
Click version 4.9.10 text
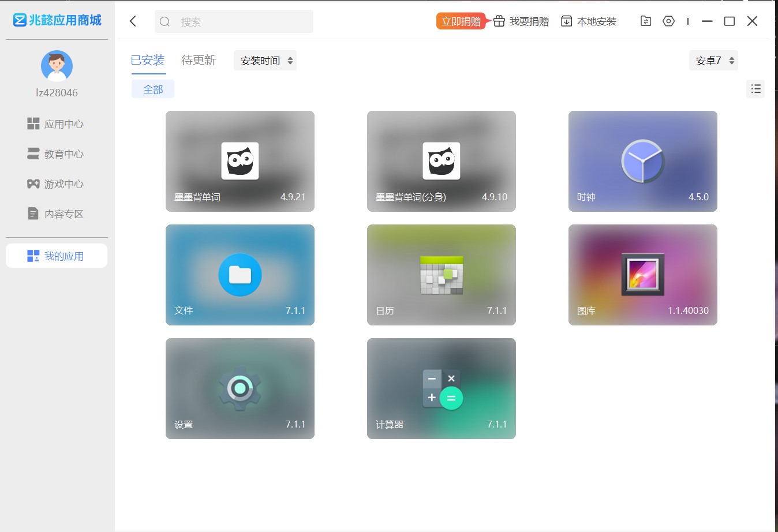(x=495, y=197)
